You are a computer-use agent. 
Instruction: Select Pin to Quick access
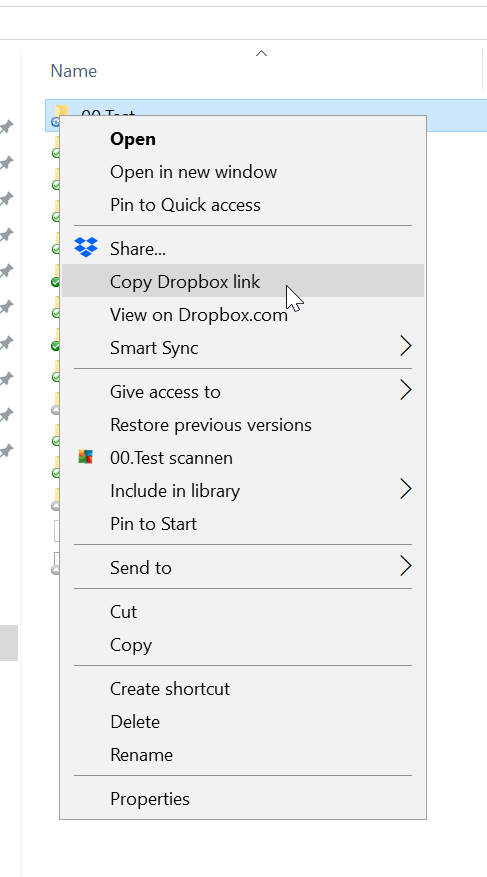(x=243, y=205)
